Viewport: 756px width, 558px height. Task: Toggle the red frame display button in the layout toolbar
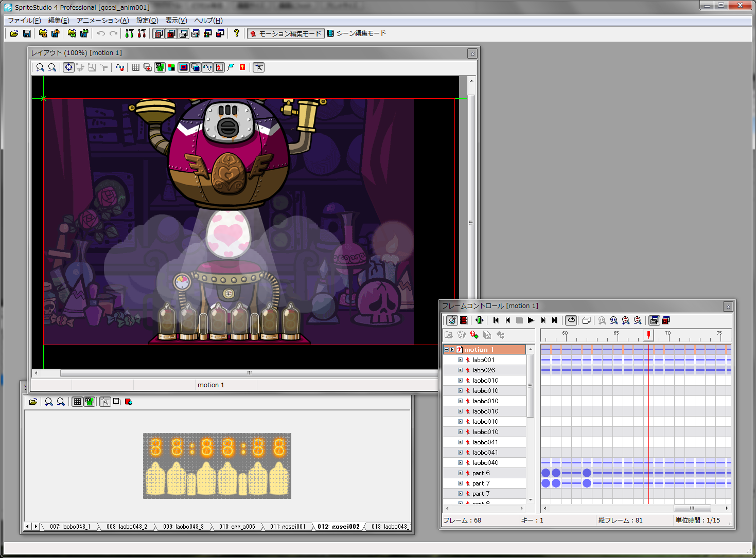click(183, 67)
